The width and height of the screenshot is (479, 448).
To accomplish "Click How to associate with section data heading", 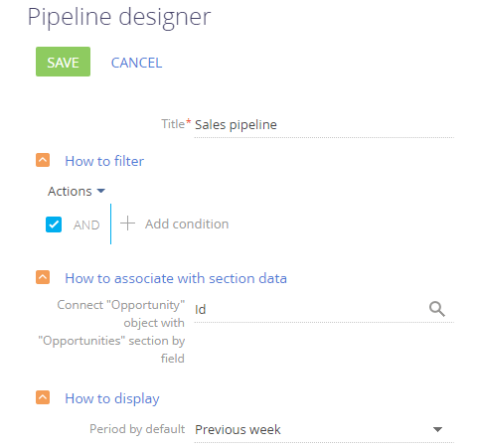I will pyautogui.click(x=176, y=278).
